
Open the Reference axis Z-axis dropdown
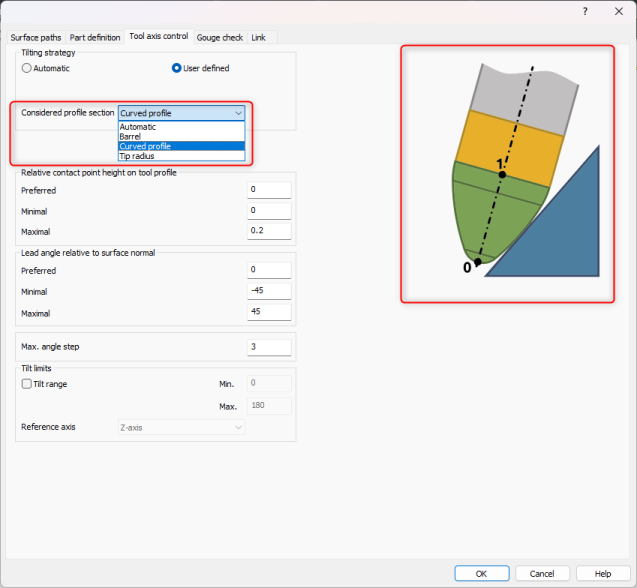click(181, 427)
